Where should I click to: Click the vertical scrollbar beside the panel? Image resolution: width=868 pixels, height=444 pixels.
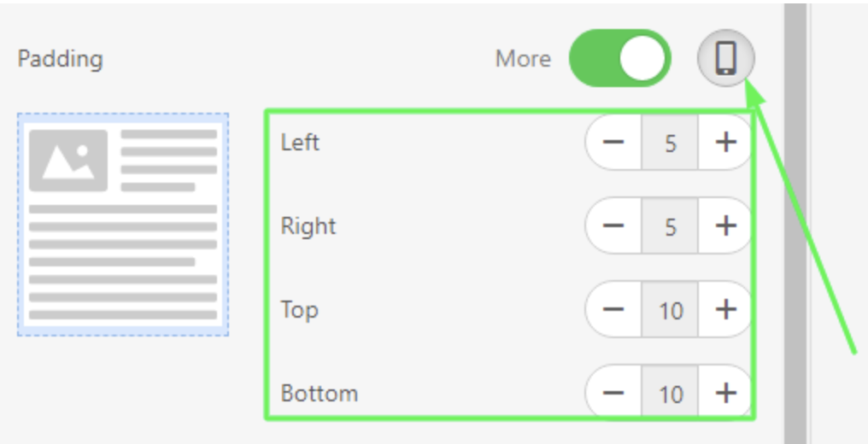coord(795,222)
